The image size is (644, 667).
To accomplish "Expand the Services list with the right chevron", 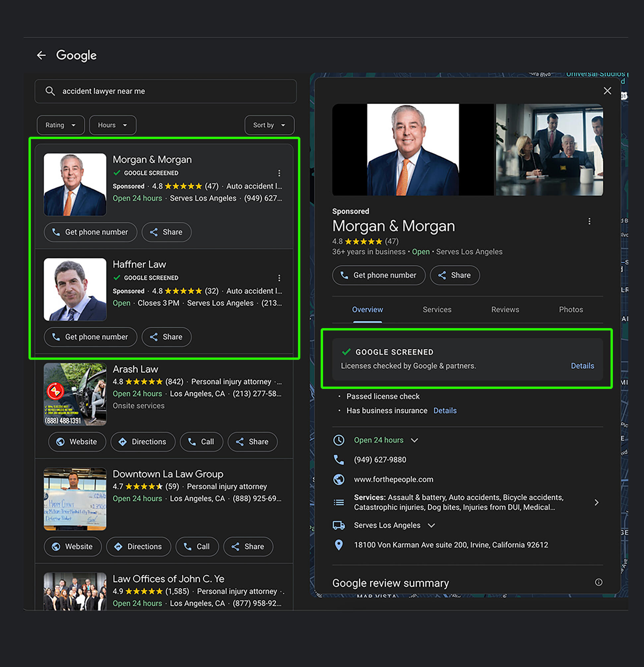I will pyautogui.click(x=596, y=502).
